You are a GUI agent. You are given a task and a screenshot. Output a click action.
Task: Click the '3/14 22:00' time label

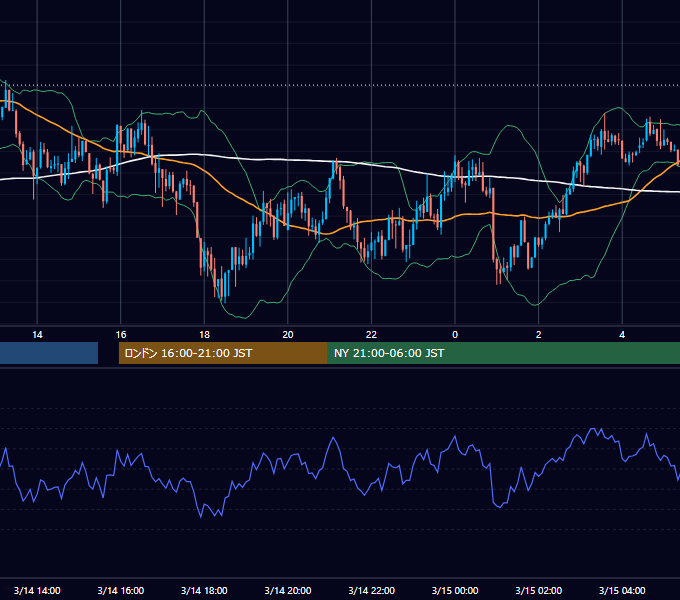tap(372, 590)
